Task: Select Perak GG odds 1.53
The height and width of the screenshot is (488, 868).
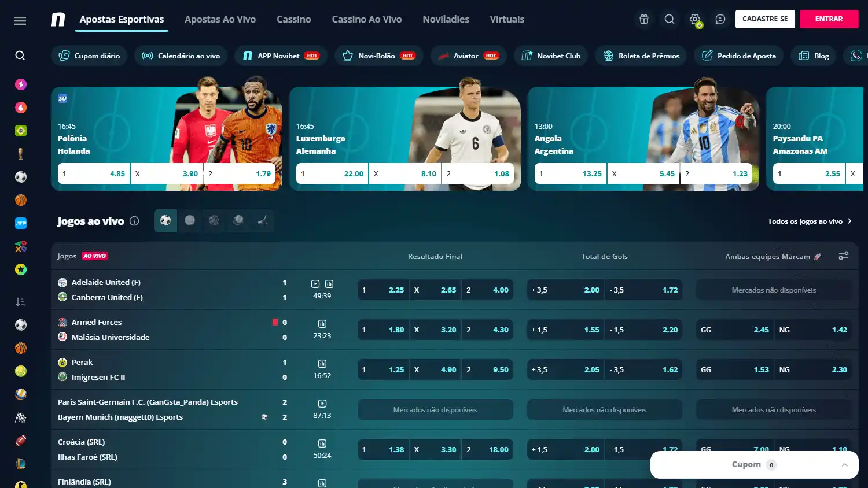Action: 735,370
